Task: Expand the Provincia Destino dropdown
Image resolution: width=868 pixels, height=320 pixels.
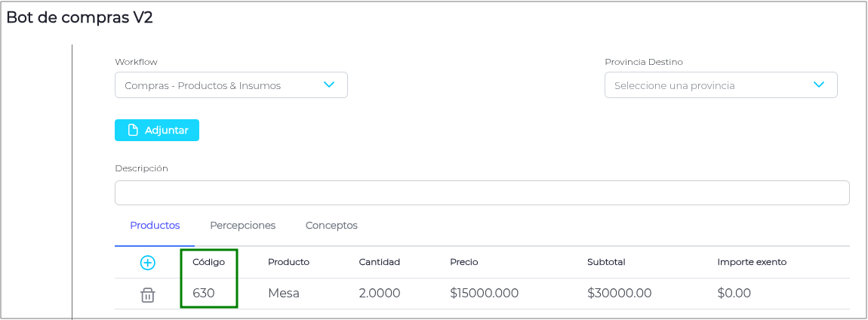Action: (x=720, y=85)
